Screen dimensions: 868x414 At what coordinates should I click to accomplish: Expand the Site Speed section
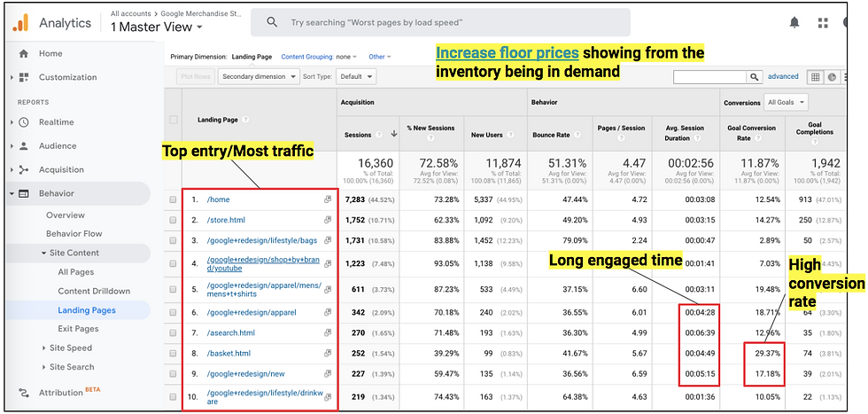point(71,348)
